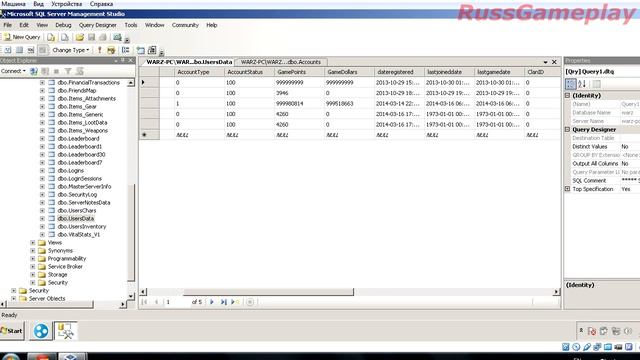Click the Add New Derived Table icon
Viewport: 640px width, 360px height.
(x=152, y=50)
